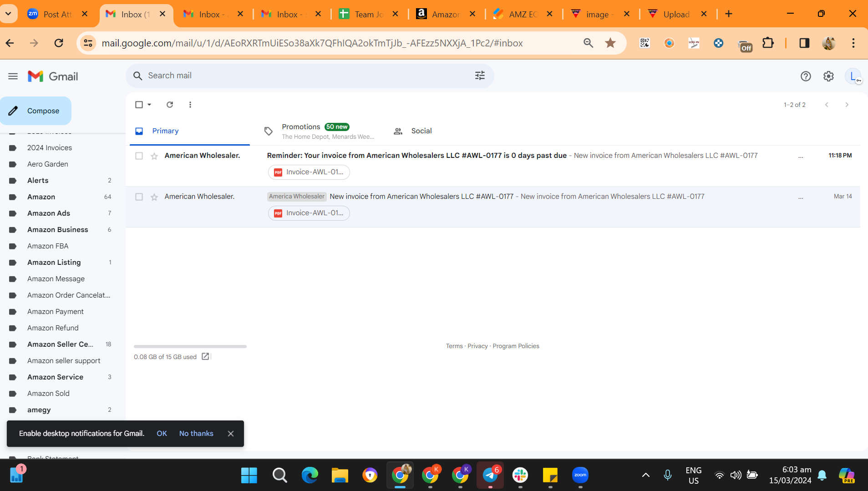Show hidden system tray icons

[x=645, y=476]
